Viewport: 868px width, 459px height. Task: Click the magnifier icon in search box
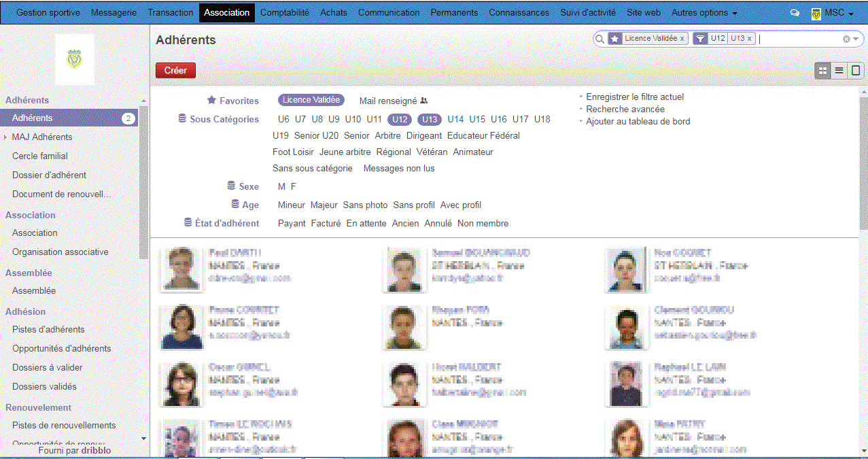pos(600,39)
